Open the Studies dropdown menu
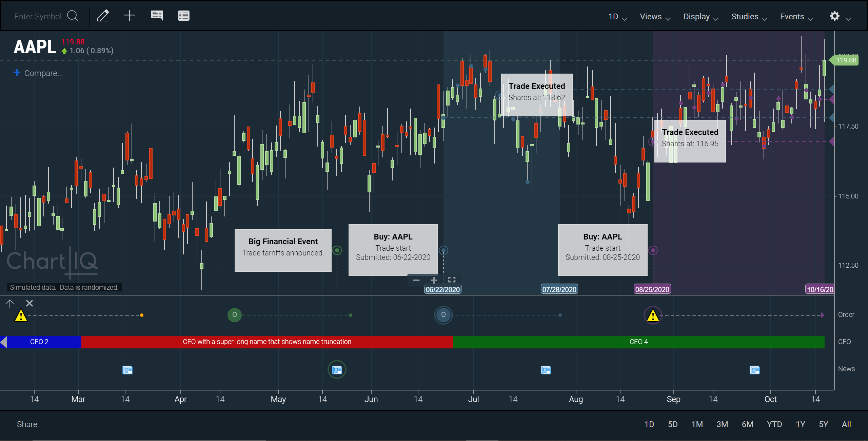This screenshot has height=441, width=868. [x=749, y=17]
